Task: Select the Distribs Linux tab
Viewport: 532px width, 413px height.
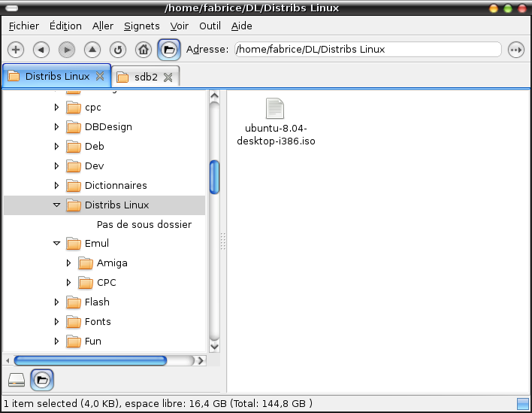Action: [56, 76]
